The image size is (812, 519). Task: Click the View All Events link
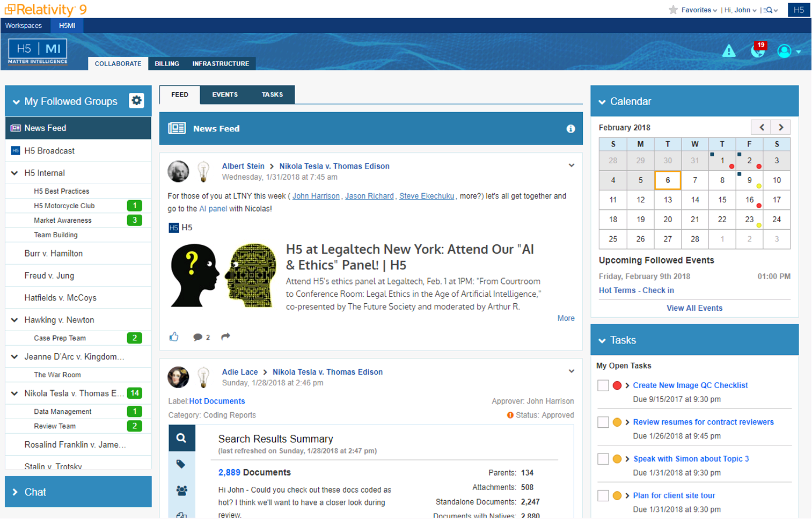click(x=694, y=308)
